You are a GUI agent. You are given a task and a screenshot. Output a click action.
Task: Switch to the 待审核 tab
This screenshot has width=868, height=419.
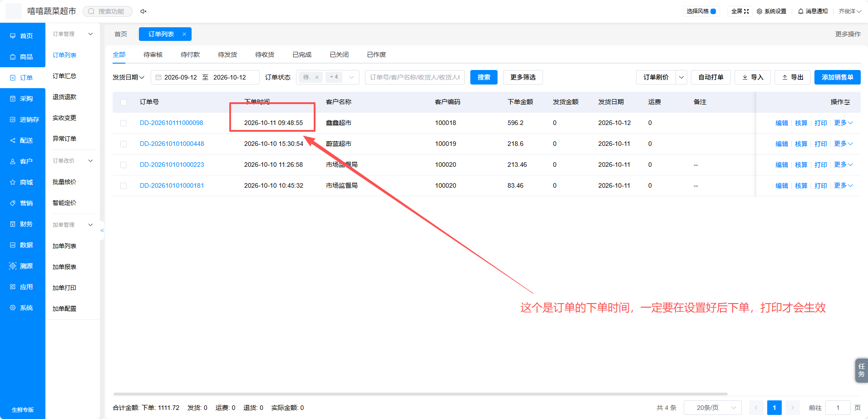tap(153, 55)
